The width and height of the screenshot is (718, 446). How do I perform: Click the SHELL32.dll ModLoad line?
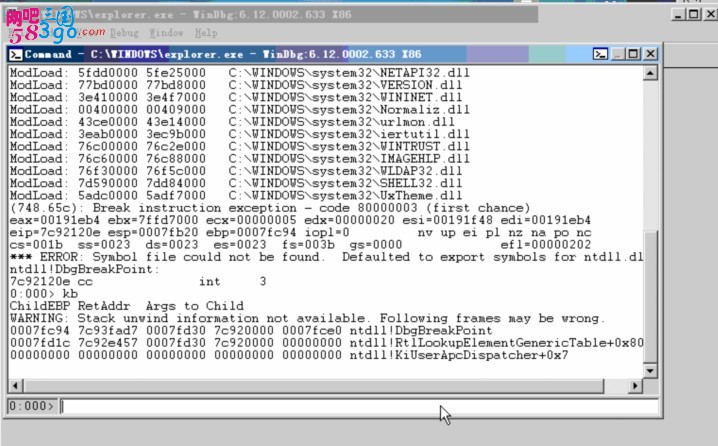[x=236, y=183]
